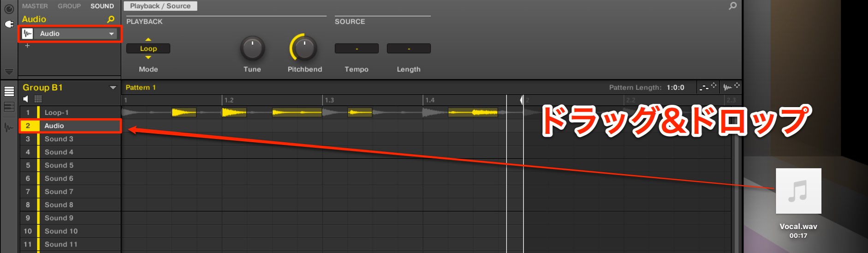Select the first yellow audio slice
868x253 pixels.
184,112
